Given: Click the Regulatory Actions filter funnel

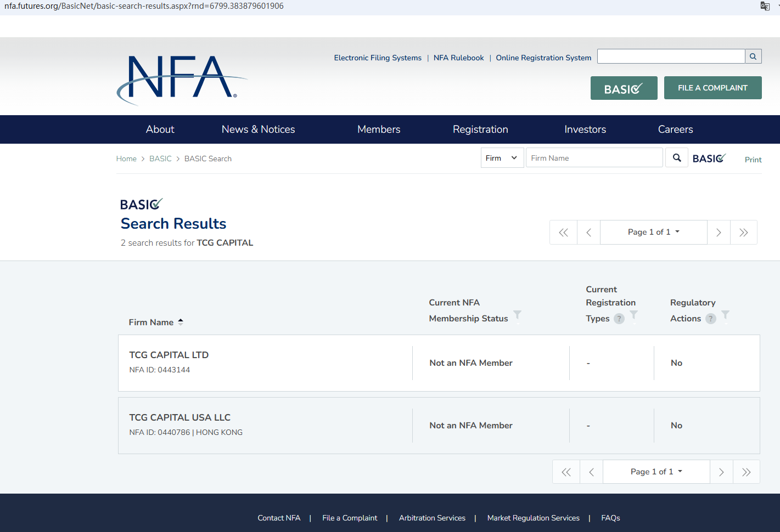Looking at the screenshot, I should click(x=725, y=315).
